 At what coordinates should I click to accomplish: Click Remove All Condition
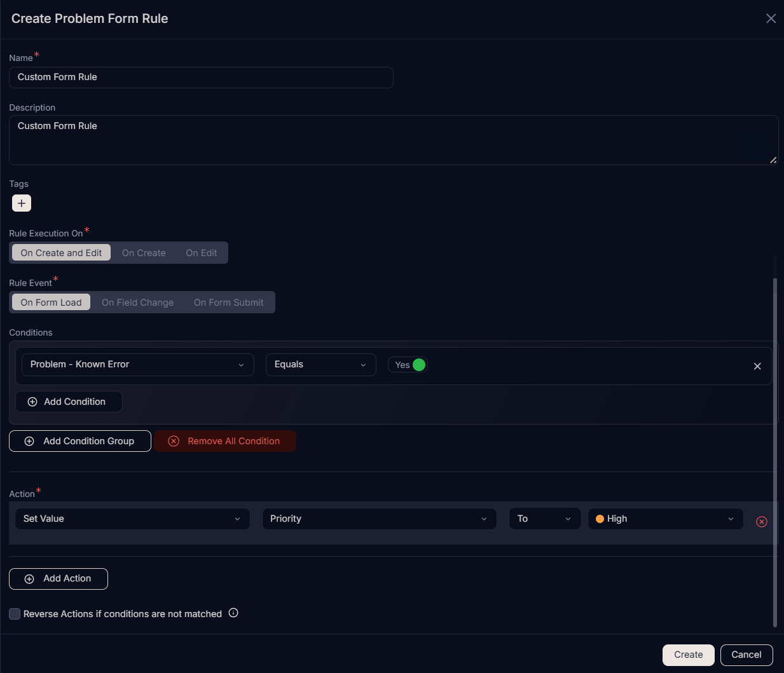tap(225, 441)
